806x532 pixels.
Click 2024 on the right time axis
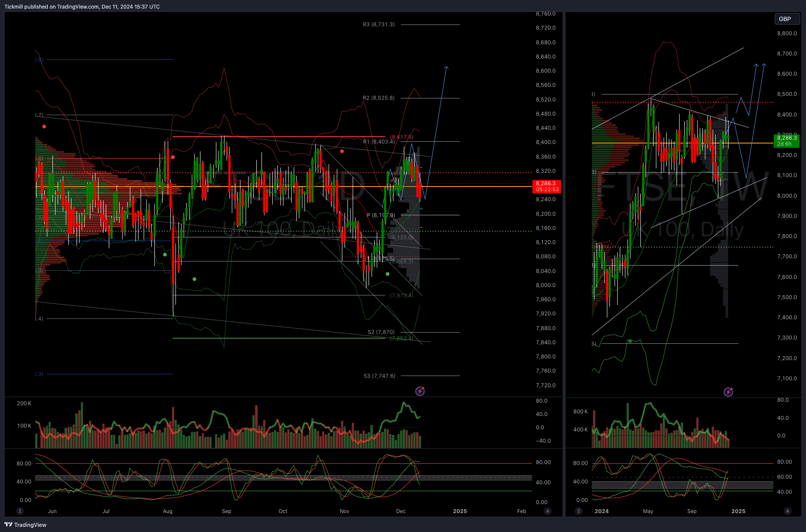click(602, 511)
